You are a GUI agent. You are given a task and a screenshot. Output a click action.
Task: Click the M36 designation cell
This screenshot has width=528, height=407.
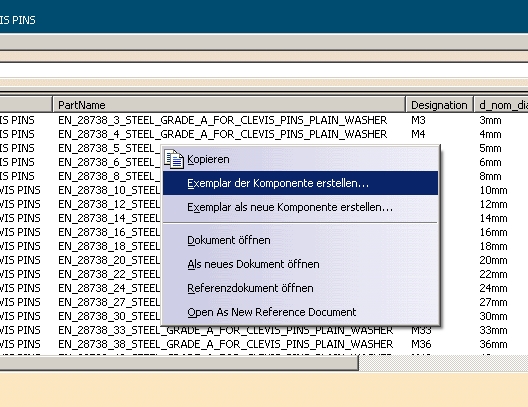point(421,344)
